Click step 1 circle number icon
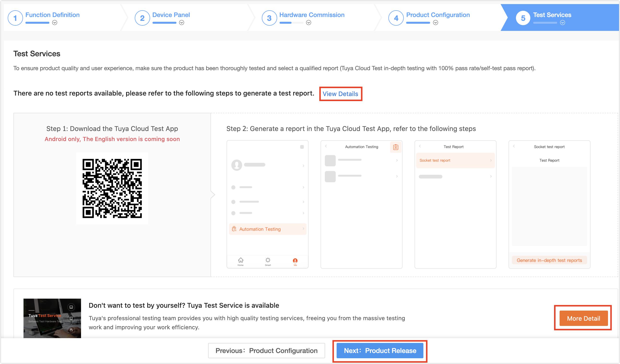Screen dimensions: 620x364 (x=15, y=18)
